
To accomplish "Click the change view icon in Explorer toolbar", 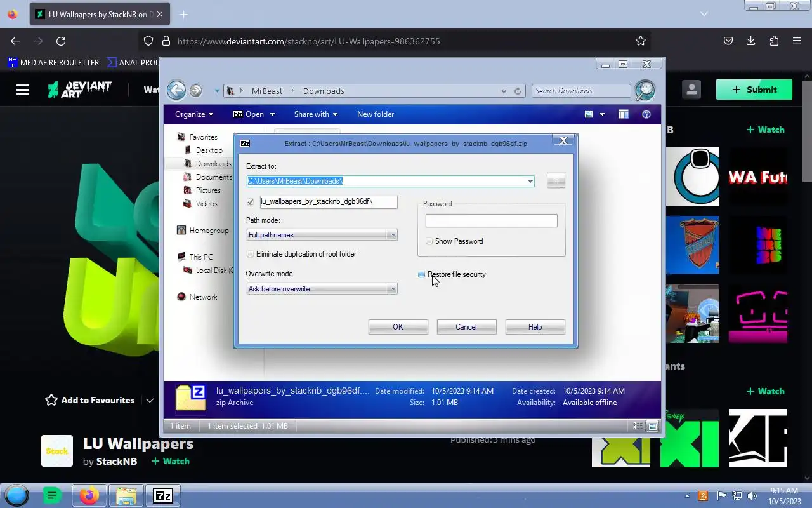I will tap(589, 114).
